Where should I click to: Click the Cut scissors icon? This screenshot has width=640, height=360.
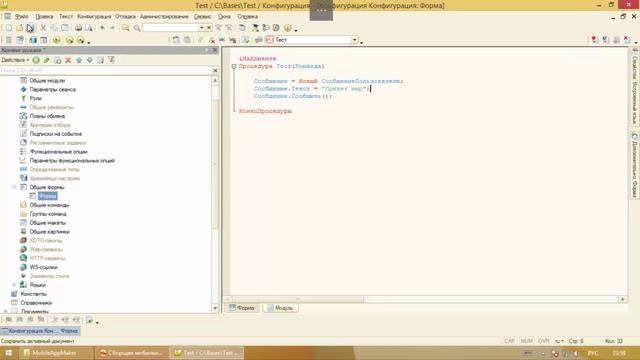pos(43,28)
